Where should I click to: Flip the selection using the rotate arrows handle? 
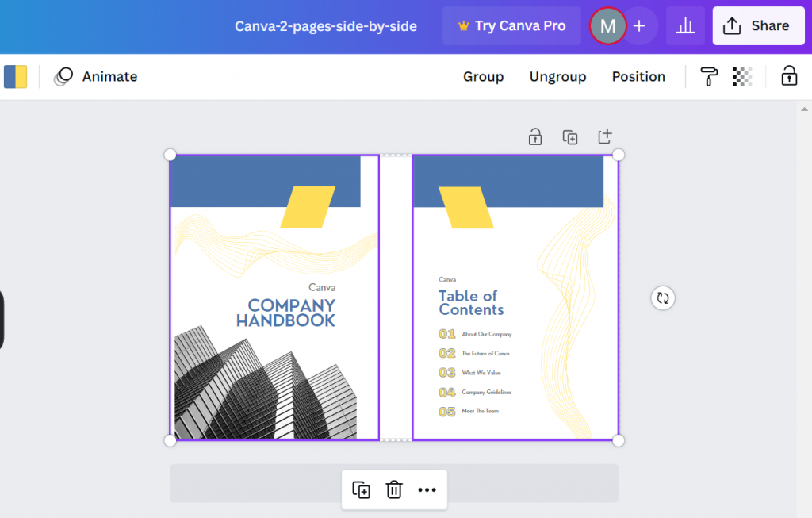(x=663, y=297)
